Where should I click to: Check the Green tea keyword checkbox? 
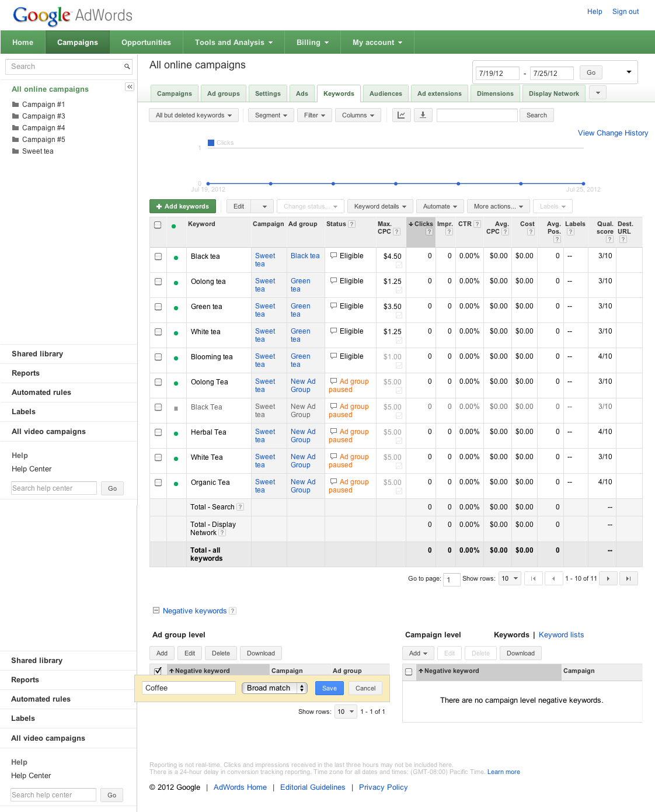click(158, 307)
